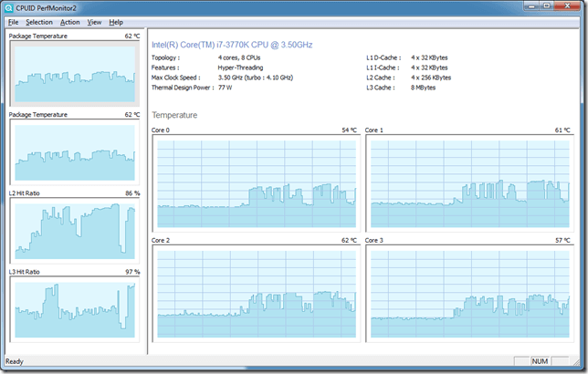Click the Hyper-Threading features value
The width and height of the screenshot is (588, 374).
click(x=240, y=68)
